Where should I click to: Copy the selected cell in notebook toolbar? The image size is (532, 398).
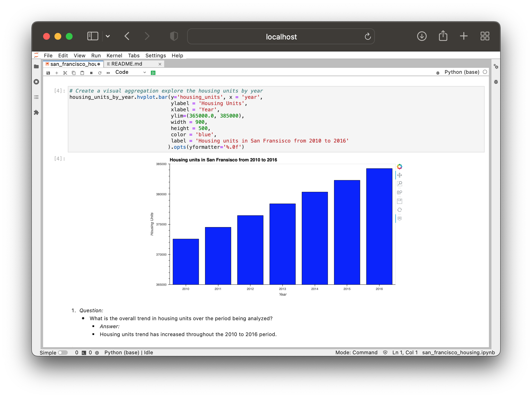point(74,73)
